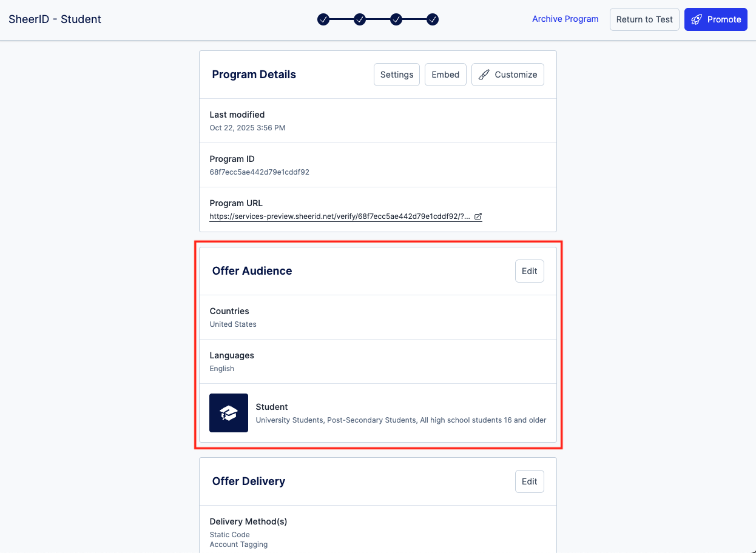Open program Settings

397,75
